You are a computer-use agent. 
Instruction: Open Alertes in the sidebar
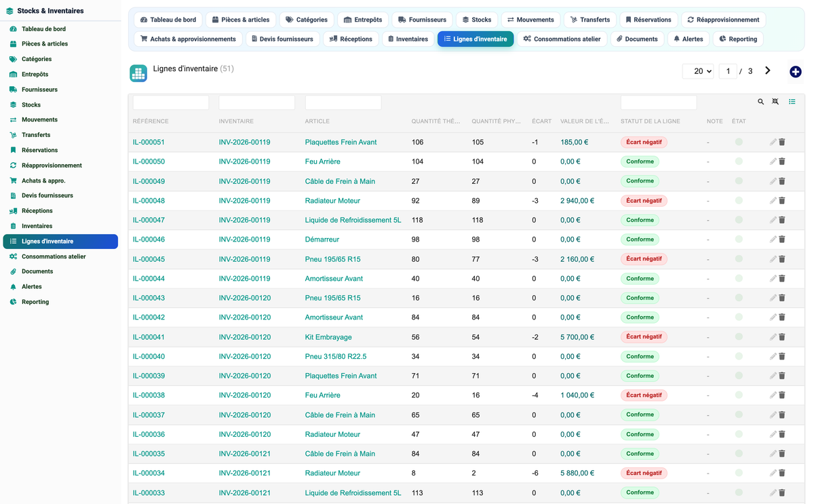point(31,287)
